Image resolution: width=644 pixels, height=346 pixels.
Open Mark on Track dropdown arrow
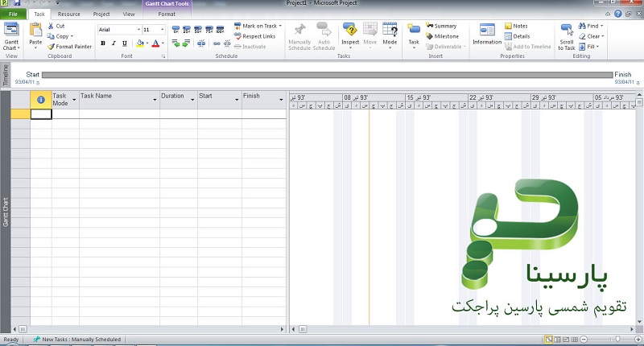tap(280, 26)
